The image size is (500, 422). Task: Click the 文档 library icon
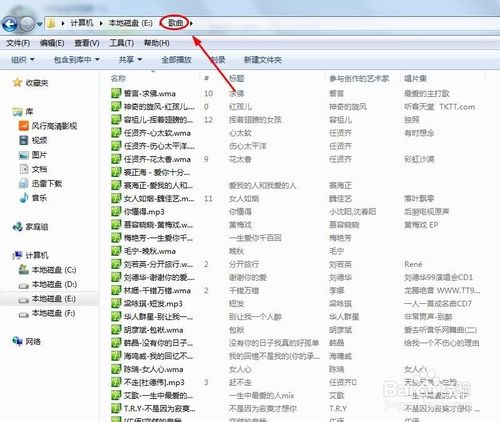tap(24, 169)
